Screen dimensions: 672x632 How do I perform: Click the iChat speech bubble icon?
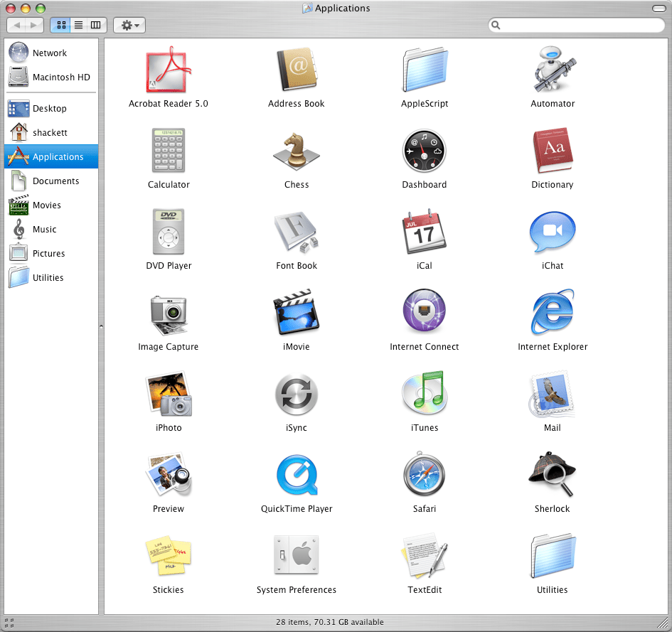[553, 232]
